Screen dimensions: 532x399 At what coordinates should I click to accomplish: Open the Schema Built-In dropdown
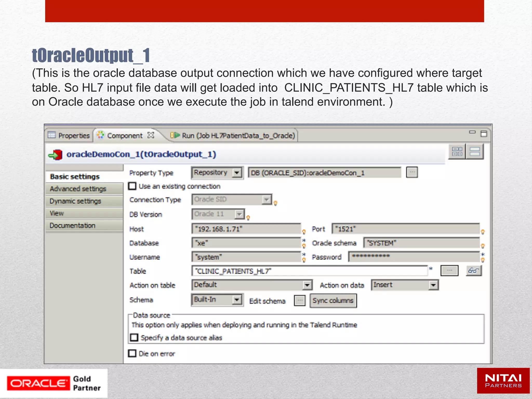[x=236, y=300]
